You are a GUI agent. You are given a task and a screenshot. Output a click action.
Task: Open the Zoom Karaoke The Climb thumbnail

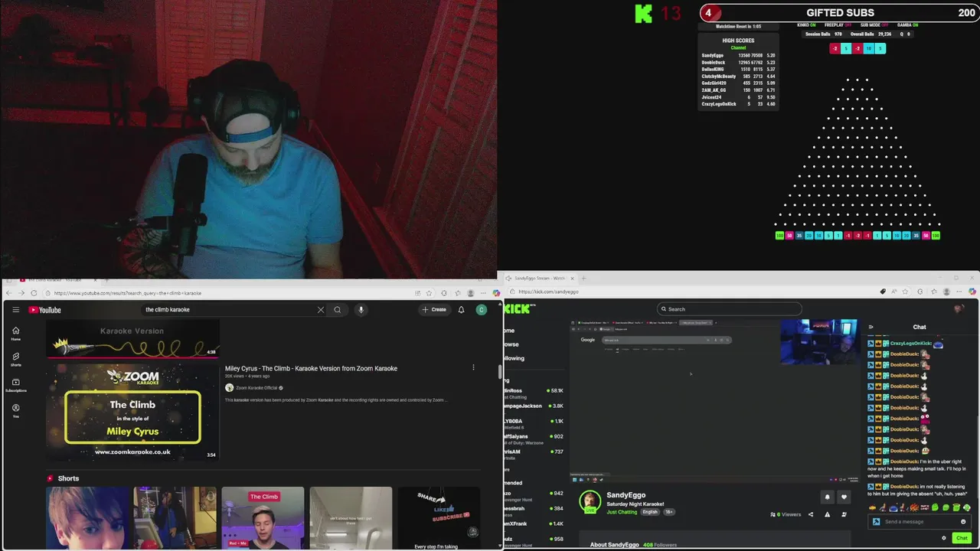coord(132,411)
